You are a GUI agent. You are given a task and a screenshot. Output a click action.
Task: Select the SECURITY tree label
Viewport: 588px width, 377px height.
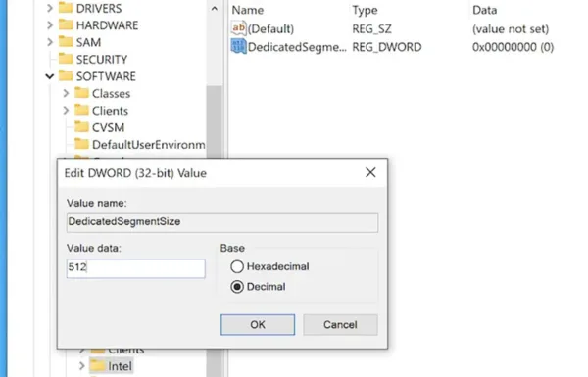point(102,60)
